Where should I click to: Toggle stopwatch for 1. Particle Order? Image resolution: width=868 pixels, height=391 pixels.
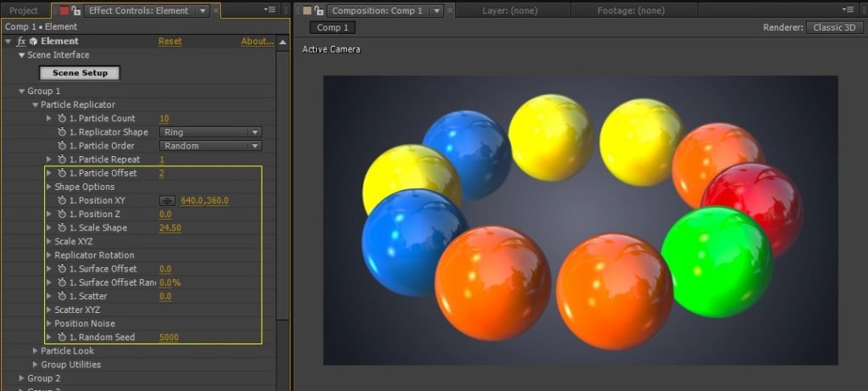point(62,146)
